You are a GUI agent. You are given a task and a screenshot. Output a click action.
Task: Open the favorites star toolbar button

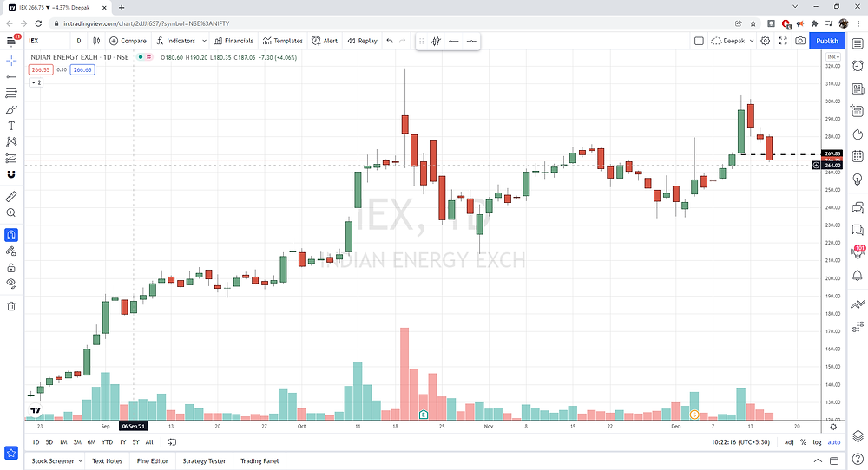tap(11, 453)
